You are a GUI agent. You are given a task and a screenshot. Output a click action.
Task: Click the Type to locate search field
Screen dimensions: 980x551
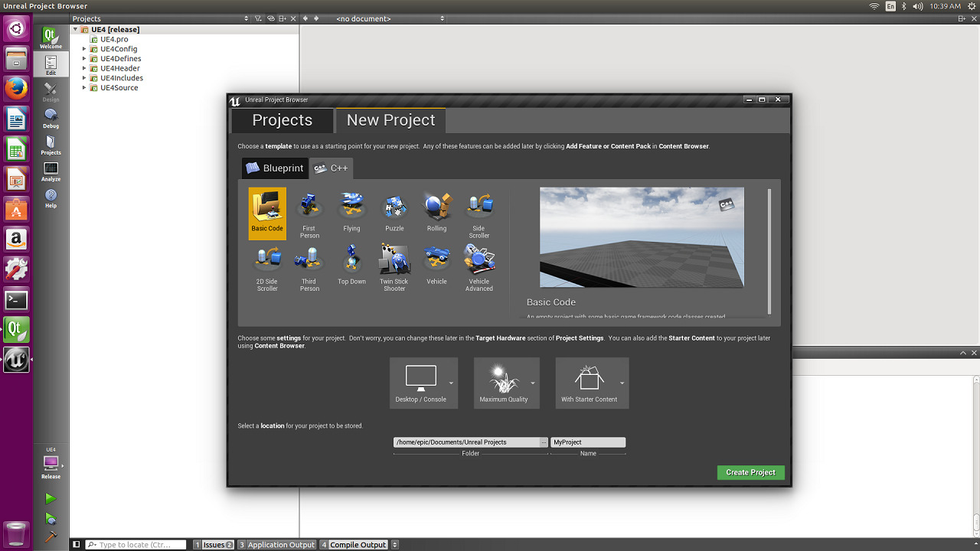[136, 545]
